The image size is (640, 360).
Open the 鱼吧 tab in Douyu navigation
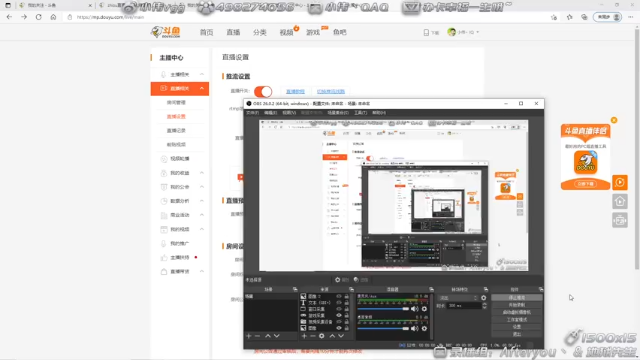[340, 32]
